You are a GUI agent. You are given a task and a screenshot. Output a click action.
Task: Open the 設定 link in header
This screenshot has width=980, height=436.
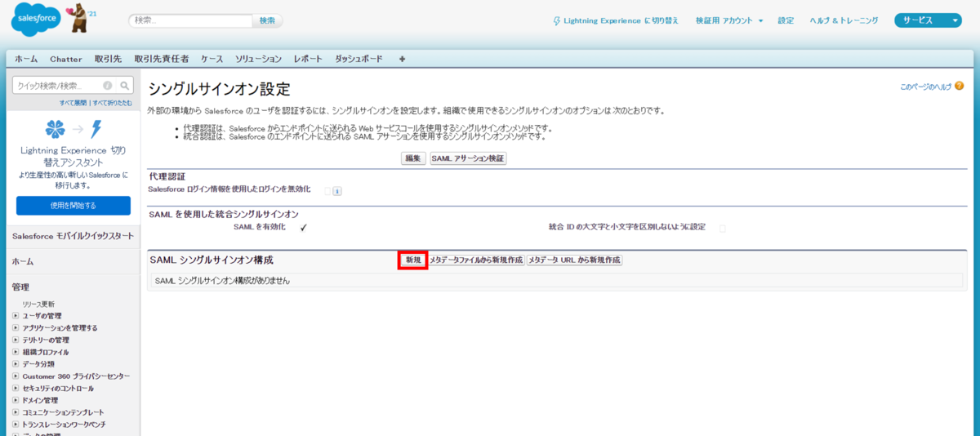click(786, 20)
